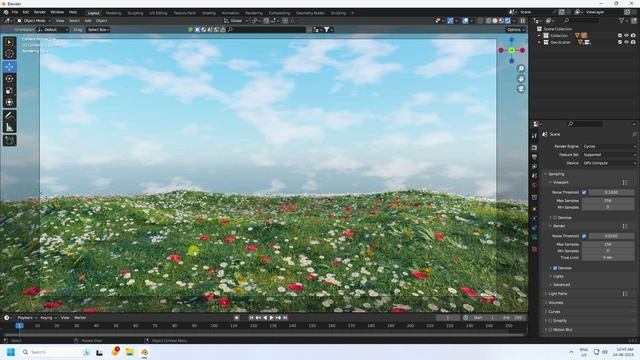Image resolution: width=640 pixels, height=360 pixels.
Task: Choose the Transform tool
Action: [x=9, y=102]
